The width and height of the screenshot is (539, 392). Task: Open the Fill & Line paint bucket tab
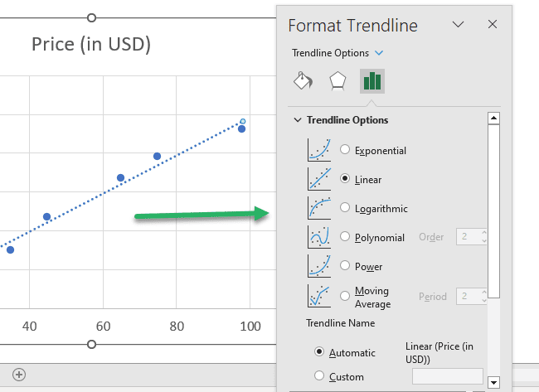tap(303, 81)
